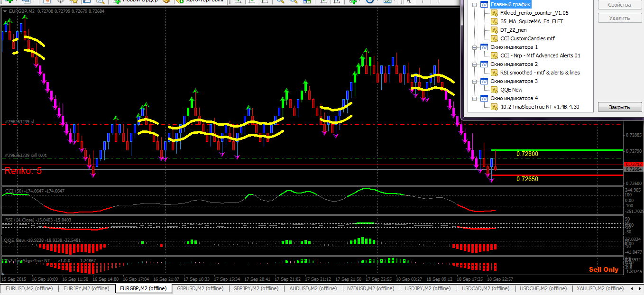Click the 17 Sep 22:55 time axis label
The image size is (644, 295).
coord(380,279)
